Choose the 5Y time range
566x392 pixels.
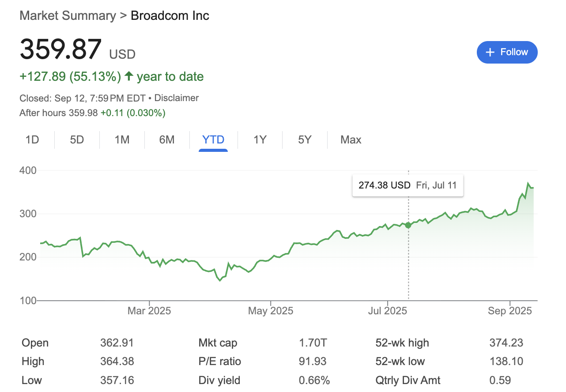[x=305, y=140]
